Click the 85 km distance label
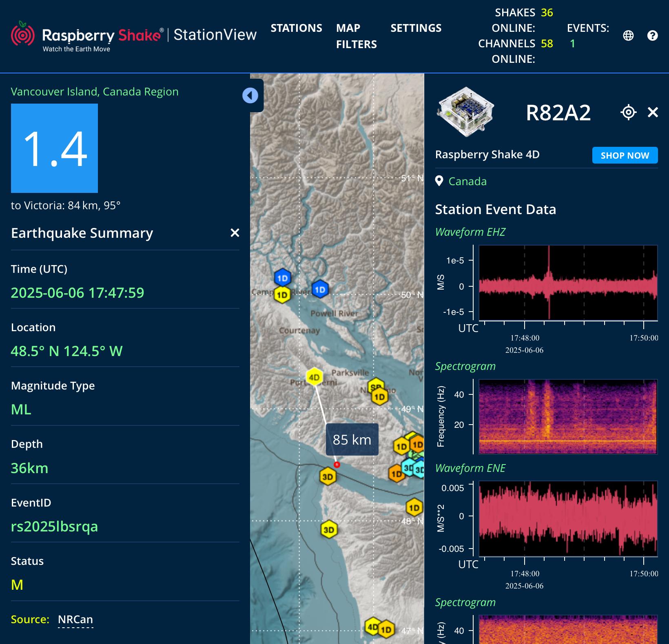 coord(352,439)
